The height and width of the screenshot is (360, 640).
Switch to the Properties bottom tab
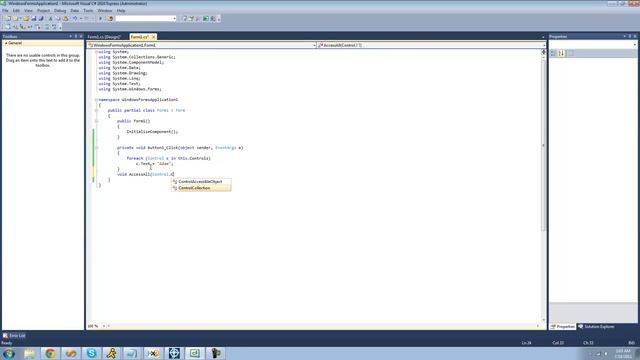point(562,327)
